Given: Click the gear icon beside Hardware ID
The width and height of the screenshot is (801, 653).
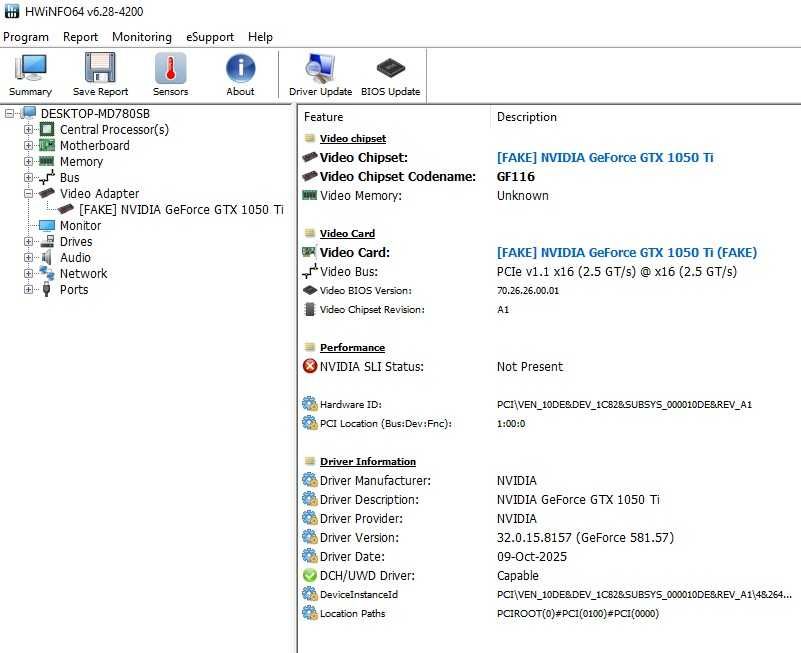Looking at the screenshot, I should tap(310, 404).
